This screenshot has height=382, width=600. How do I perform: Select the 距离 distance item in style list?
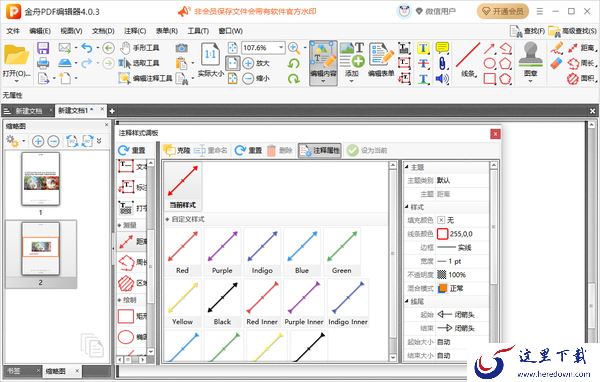pos(133,242)
